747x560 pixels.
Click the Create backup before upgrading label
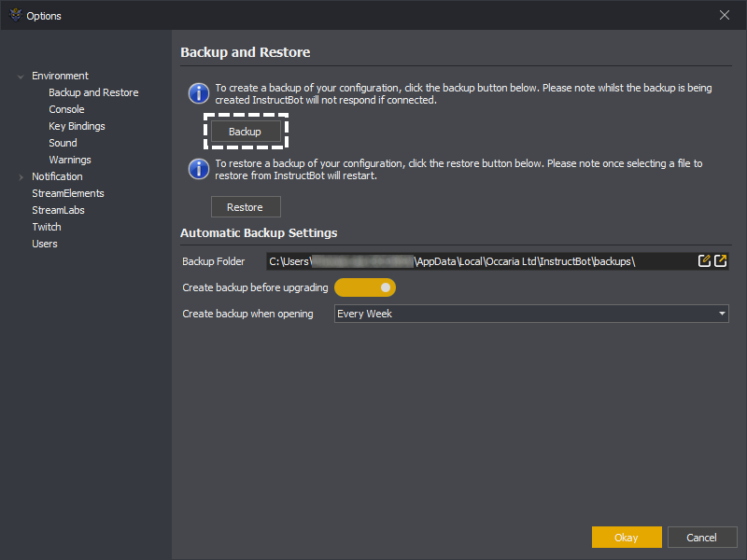[x=255, y=287]
